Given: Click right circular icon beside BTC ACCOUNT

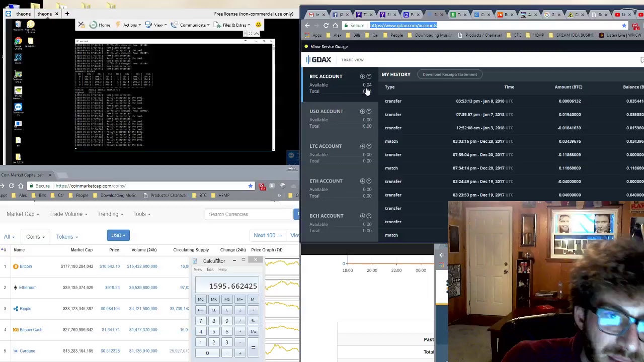Looking at the screenshot, I should click(x=369, y=76).
